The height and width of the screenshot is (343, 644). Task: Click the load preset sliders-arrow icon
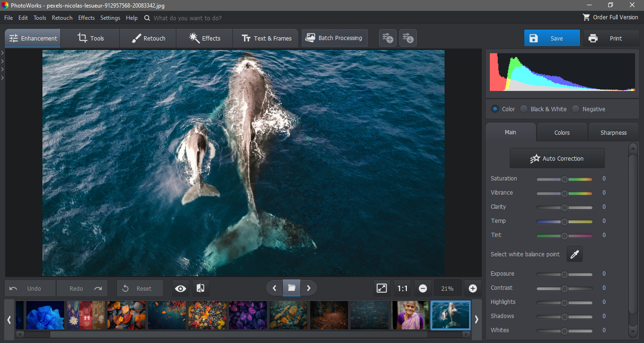coord(408,38)
